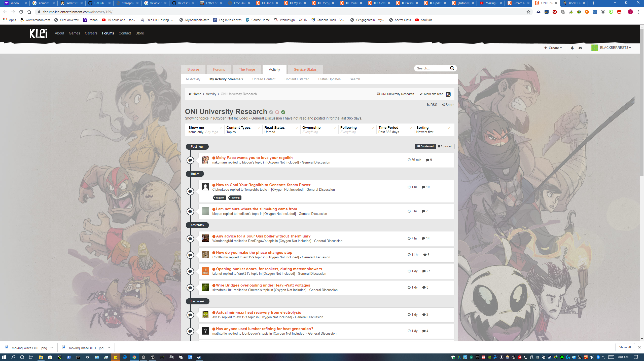Bookmark this page with the star icon

(x=528, y=12)
